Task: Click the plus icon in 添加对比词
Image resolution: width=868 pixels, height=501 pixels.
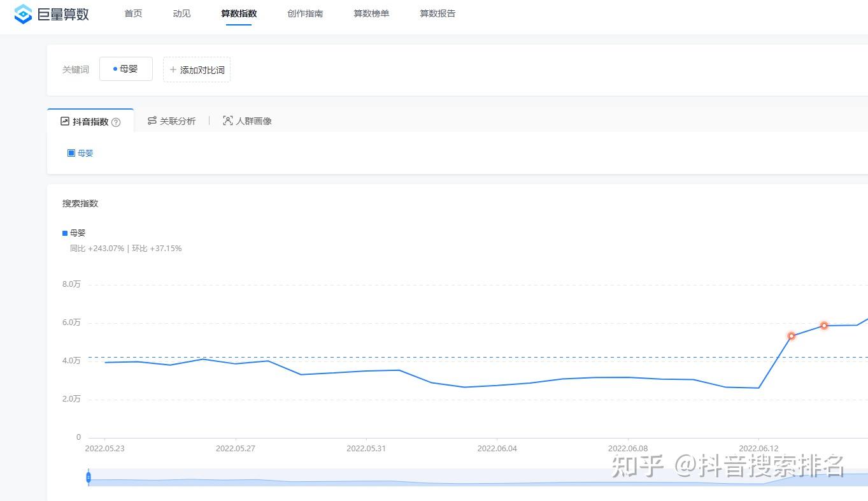Action: point(173,69)
